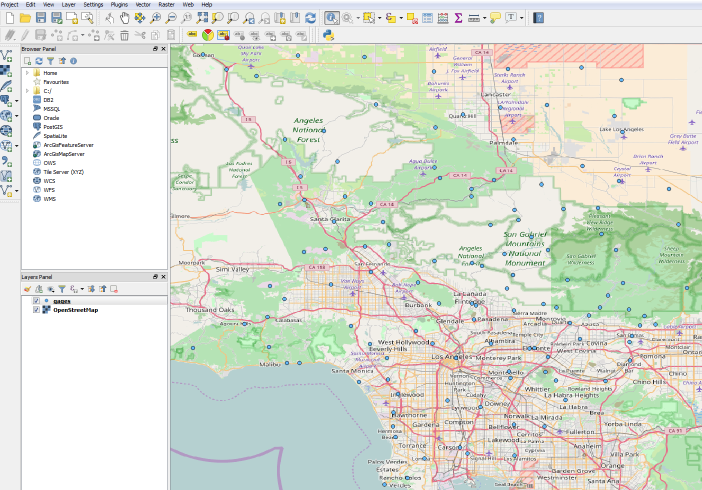Open the Python console icon
Viewport: 702px width, 490px height.
328,35
